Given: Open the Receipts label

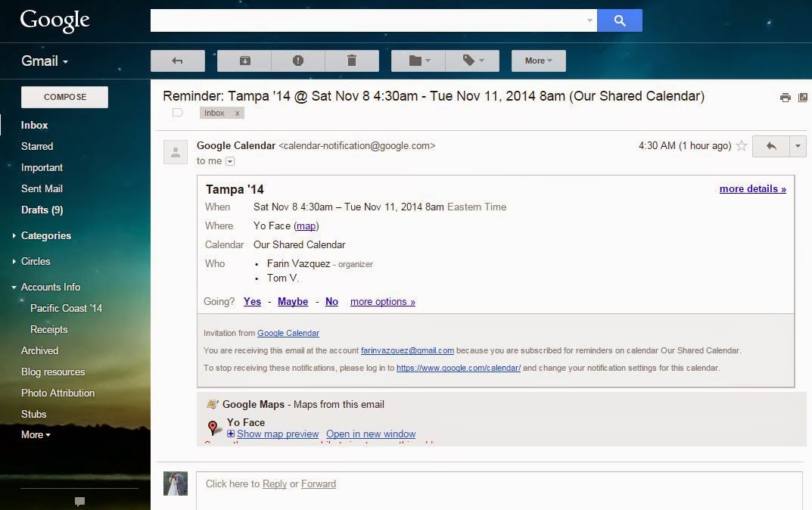Looking at the screenshot, I should tap(48, 330).
